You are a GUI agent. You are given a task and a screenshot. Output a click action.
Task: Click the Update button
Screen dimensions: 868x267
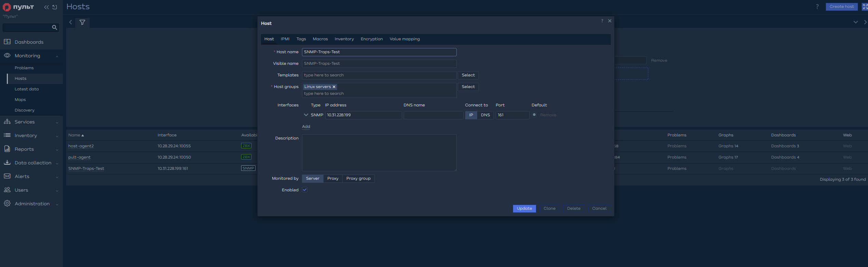524,208
